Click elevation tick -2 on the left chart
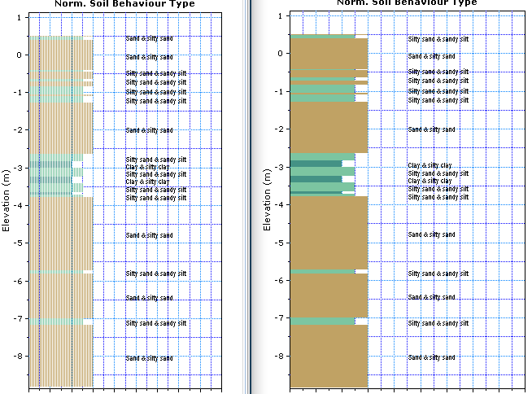 (x=18, y=130)
